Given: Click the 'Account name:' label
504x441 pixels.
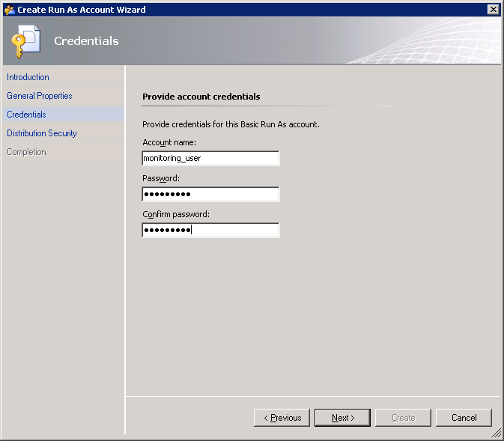Looking at the screenshot, I should [169, 142].
